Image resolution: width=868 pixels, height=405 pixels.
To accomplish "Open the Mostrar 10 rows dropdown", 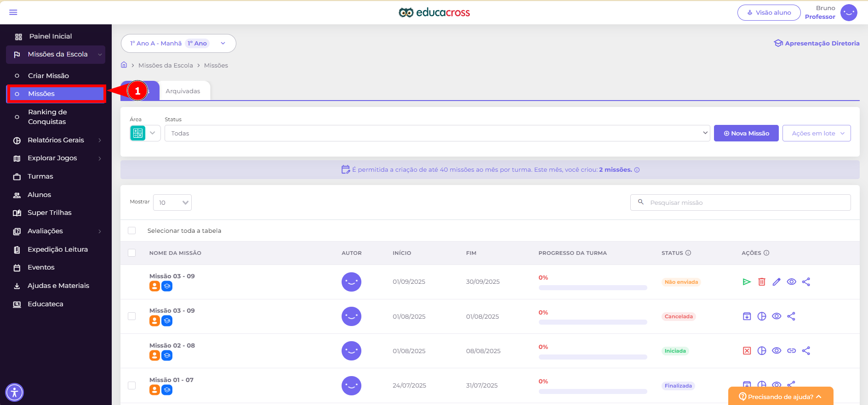I will [x=172, y=202].
